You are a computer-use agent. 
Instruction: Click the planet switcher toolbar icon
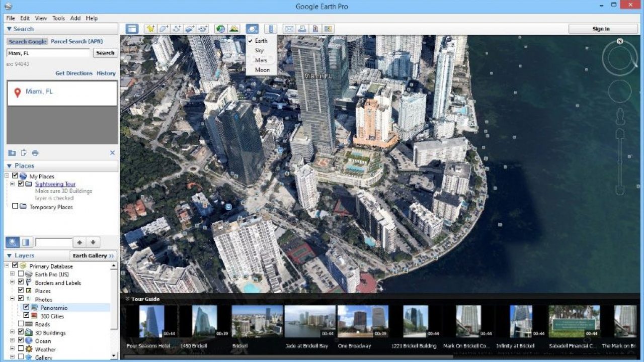point(253,29)
